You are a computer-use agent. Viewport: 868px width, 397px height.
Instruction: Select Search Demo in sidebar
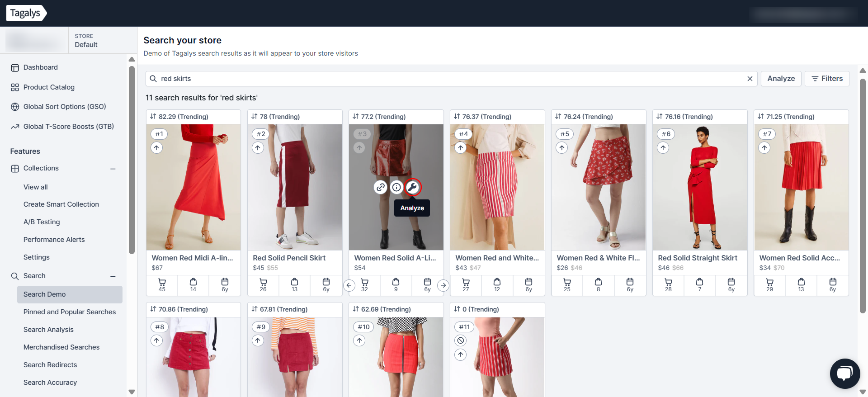(x=70, y=294)
